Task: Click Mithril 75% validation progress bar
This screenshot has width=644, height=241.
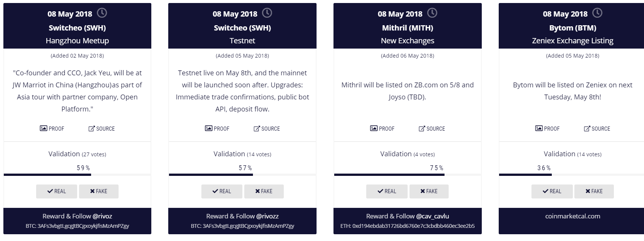Action: [x=389, y=175]
